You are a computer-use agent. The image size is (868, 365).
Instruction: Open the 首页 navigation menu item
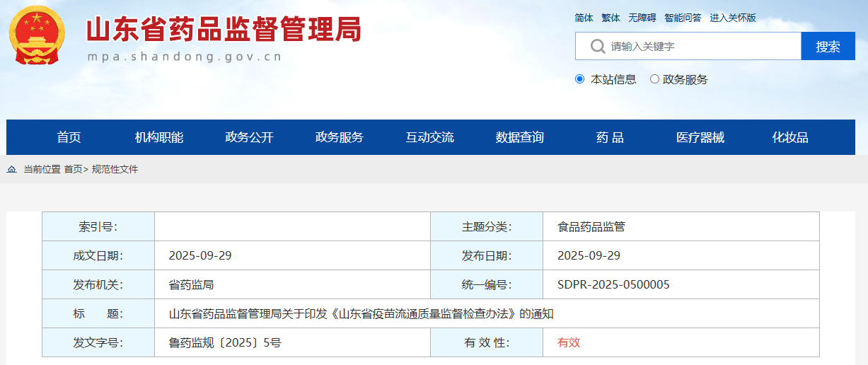coord(69,137)
